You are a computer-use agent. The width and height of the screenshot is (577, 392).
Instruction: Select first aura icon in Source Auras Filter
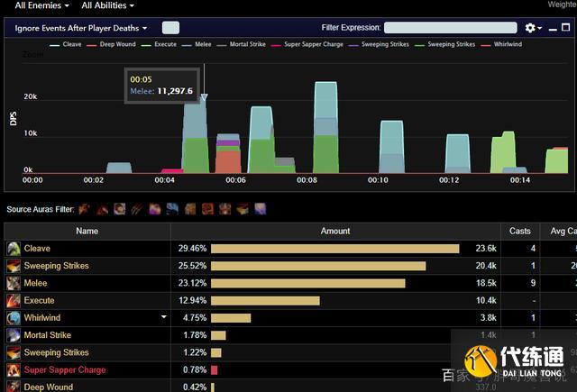(84, 209)
